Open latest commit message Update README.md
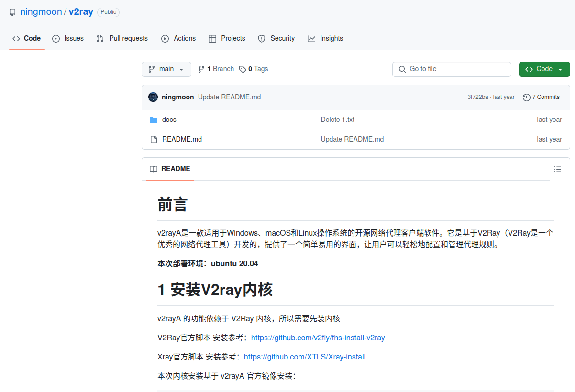The image size is (575, 392). [x=230, y=97]
